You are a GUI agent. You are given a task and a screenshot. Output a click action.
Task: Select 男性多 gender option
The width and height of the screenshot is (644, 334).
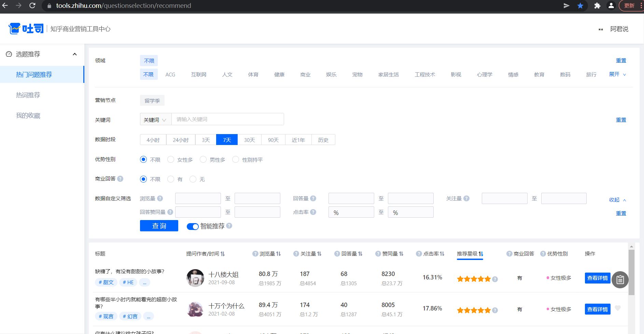tap(203, 159)
